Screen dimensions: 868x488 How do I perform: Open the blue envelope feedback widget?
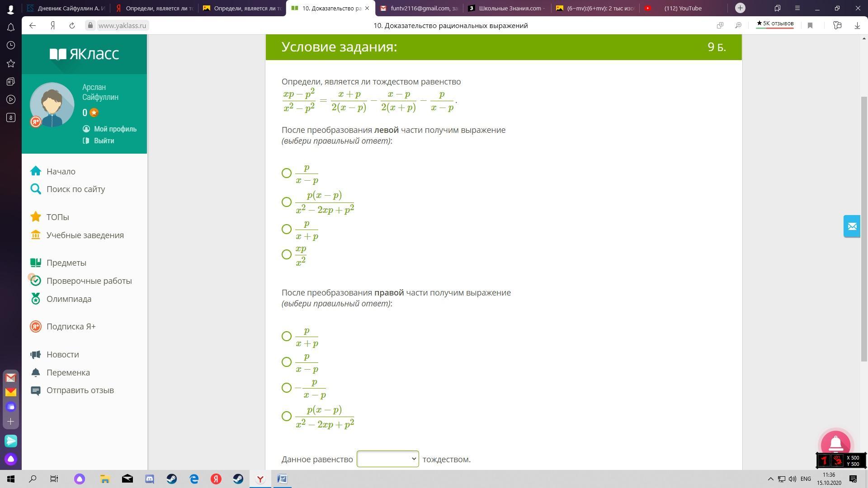[x=852, y=226]
